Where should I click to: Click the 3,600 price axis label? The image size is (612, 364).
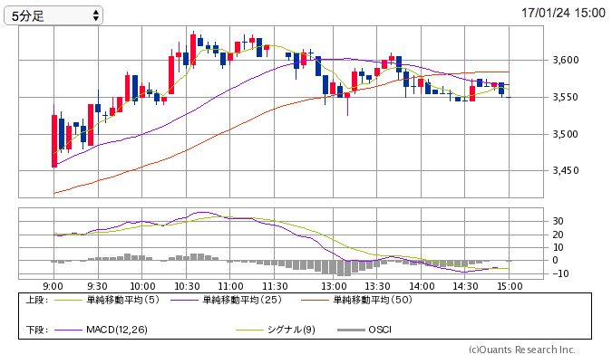coord(566,60)
